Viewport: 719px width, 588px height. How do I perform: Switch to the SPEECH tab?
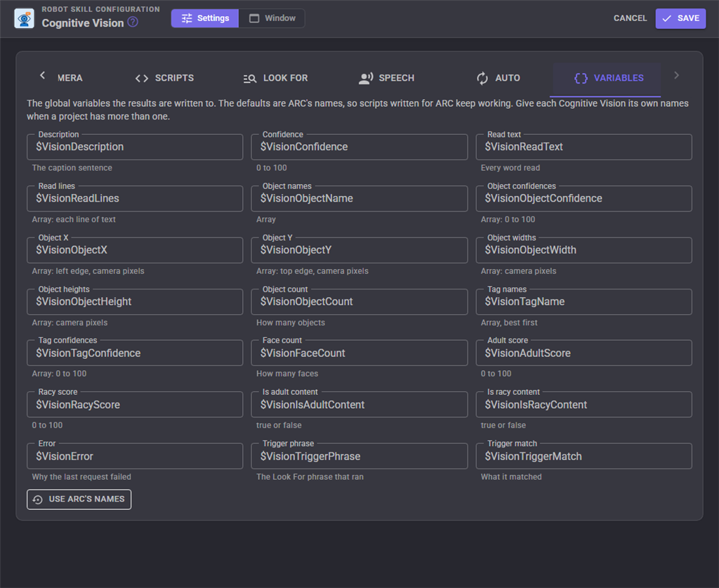386,79
